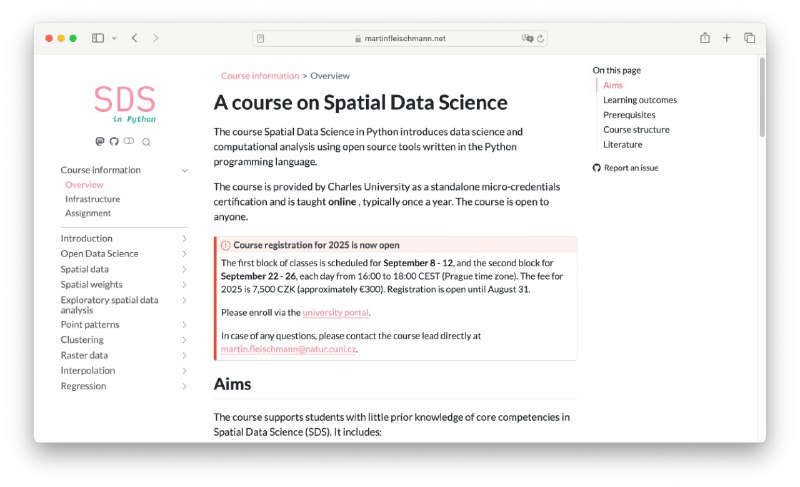Open the Course information sidebar heading

pyautogui.click(x=101, y=170)
